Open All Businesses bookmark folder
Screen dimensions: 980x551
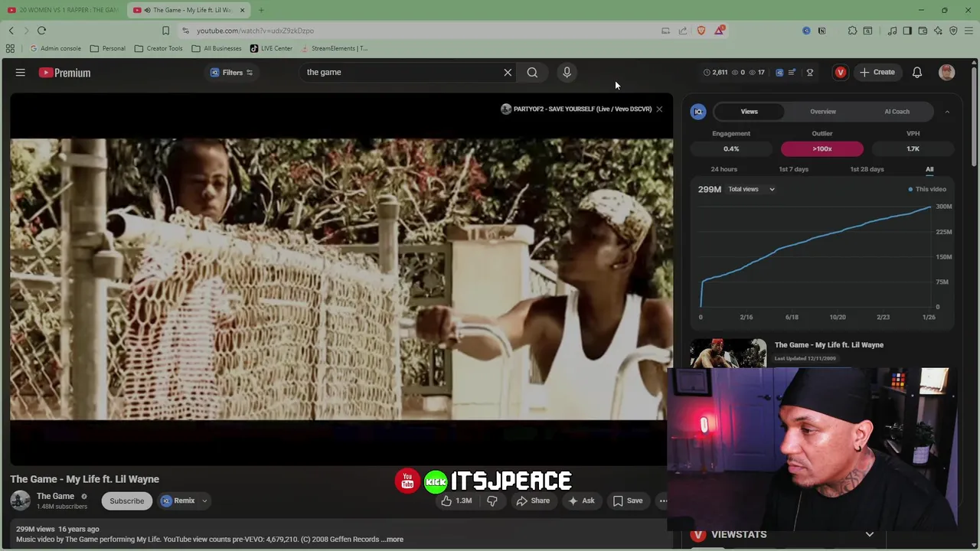click(x=217, y=48)
